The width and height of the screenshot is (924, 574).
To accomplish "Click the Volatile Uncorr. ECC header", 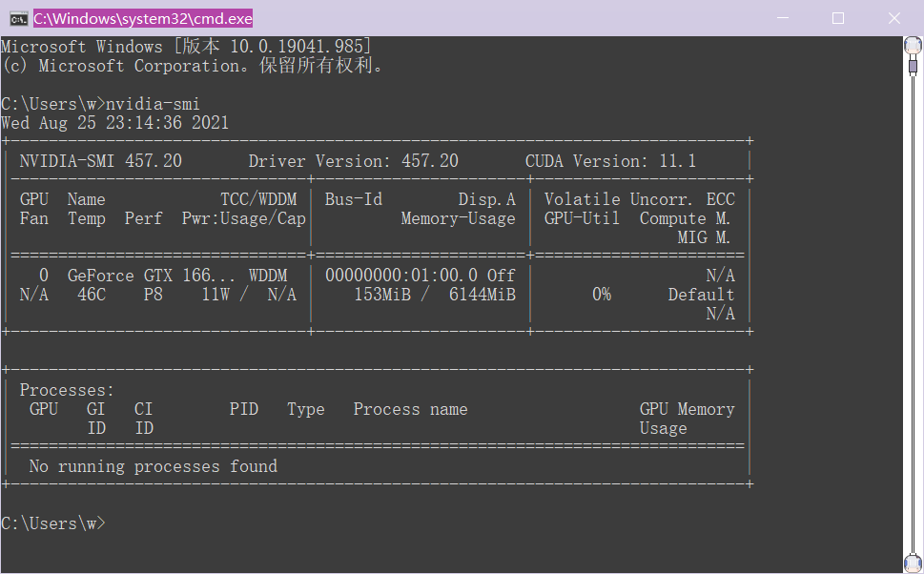I will (640, 199).
